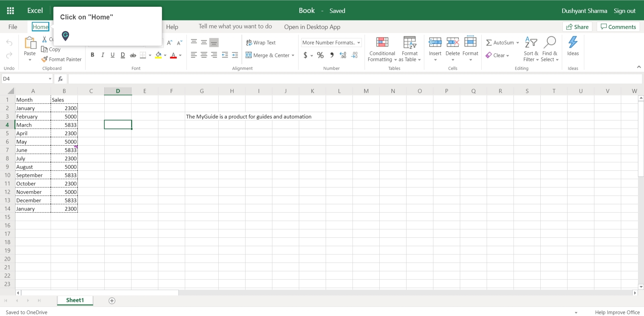Open the More Number Formats dropdown
Viewport: 644px width, 316px height.
pos(331,43)
